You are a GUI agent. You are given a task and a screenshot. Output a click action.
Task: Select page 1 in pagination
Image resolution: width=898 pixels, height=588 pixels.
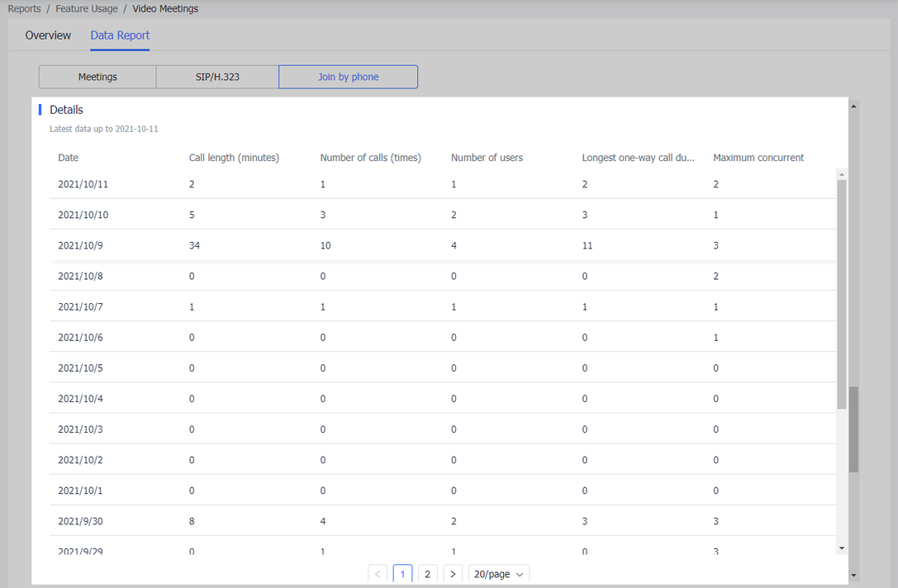(x=402, y=574)
